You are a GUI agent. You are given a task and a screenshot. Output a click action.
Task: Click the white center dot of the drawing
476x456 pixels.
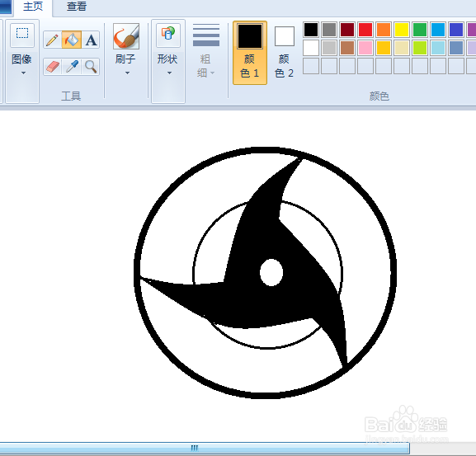tap(271, 272)
